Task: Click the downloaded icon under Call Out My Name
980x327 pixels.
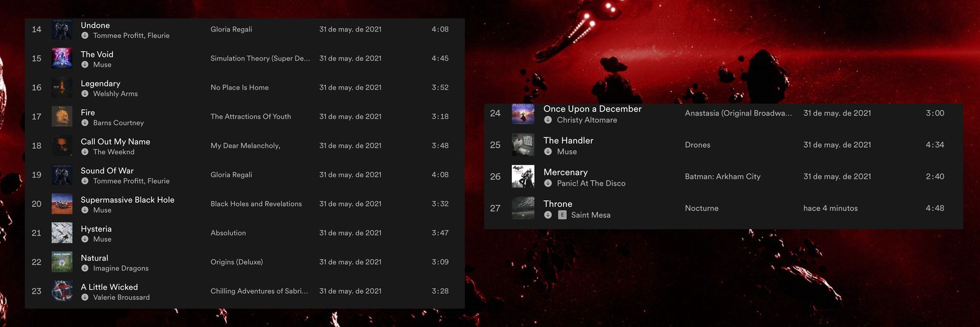Action: [x=85, y=152]
